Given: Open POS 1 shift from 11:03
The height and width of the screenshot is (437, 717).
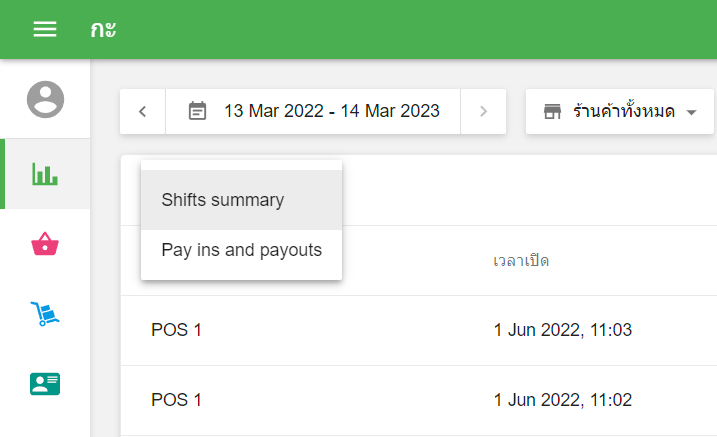Looking at the screenshot, I should point(176,330).
